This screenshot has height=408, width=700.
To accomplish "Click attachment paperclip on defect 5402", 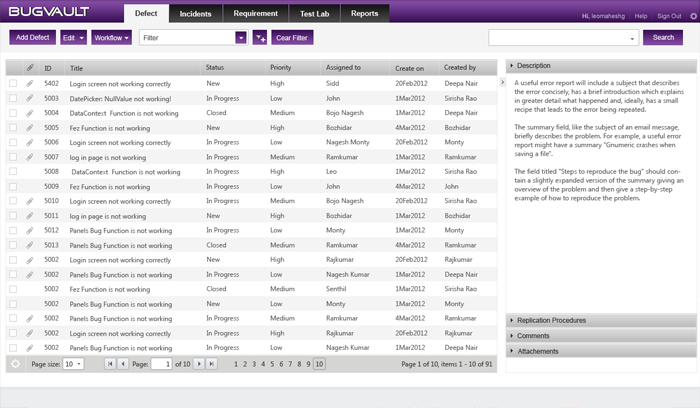I will click(30, 84).
